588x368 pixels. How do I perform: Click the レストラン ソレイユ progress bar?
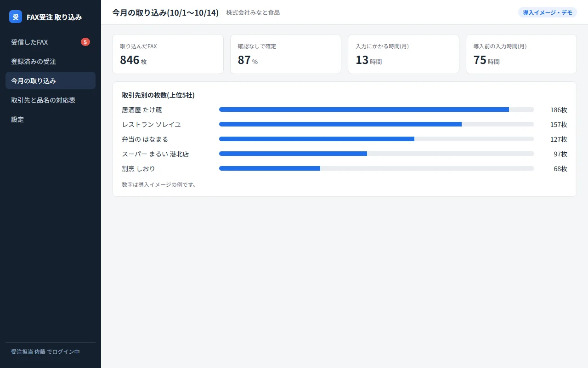[x=377, y=124]
